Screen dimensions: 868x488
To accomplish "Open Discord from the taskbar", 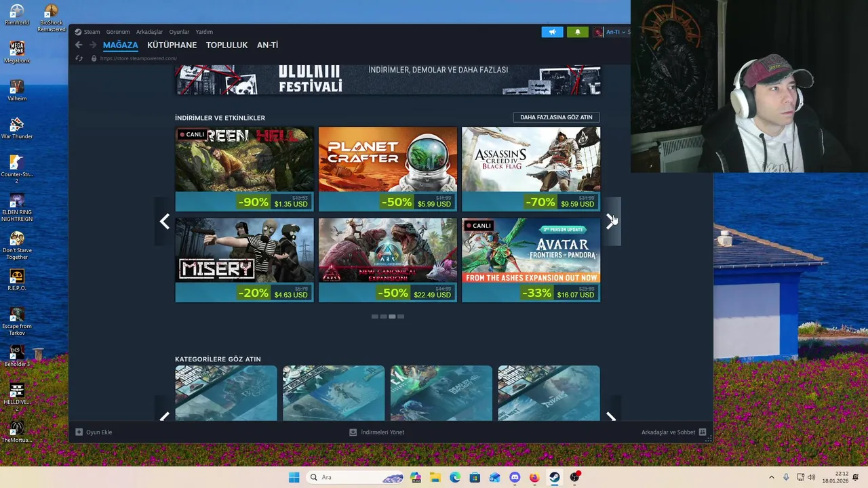I will tap(515, 477).
